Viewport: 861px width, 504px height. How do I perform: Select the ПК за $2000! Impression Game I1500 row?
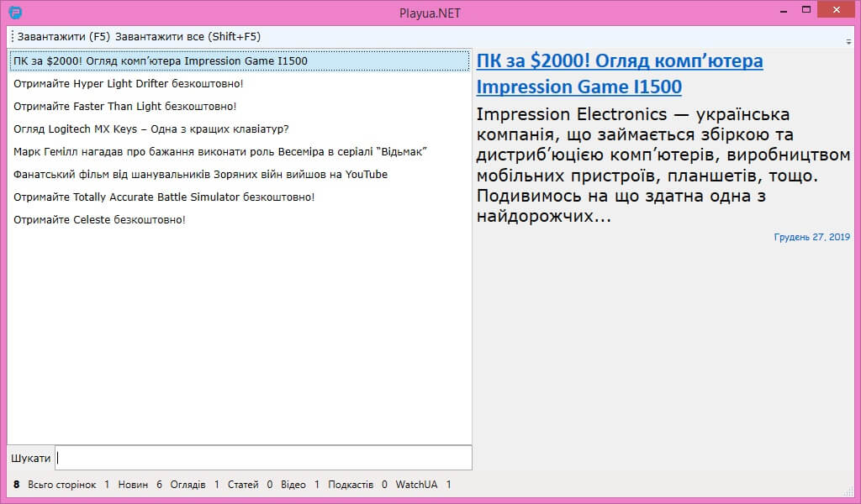[240, 60]
